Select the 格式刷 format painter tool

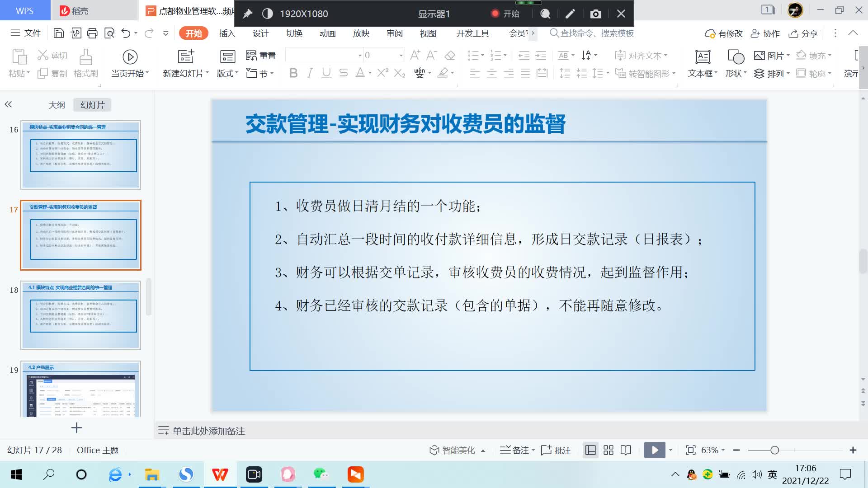[86, 63]
